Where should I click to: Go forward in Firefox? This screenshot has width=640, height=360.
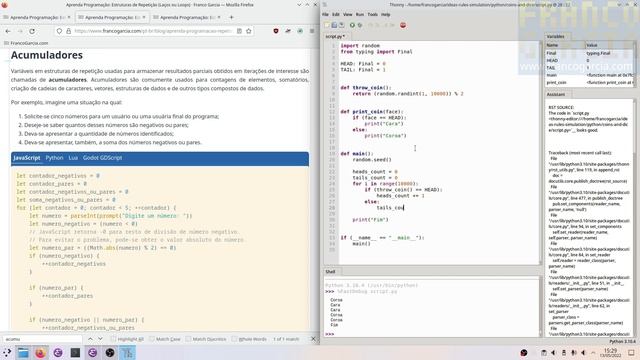(20, 31)
